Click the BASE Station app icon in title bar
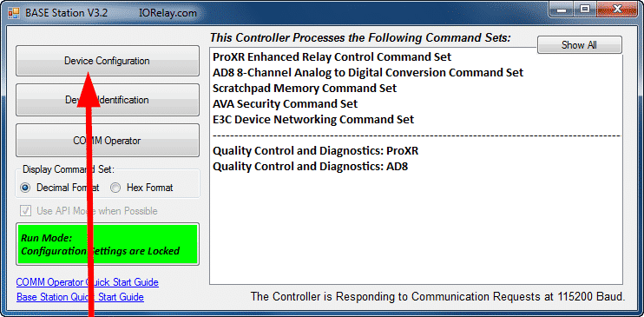 tap(13, 13)
